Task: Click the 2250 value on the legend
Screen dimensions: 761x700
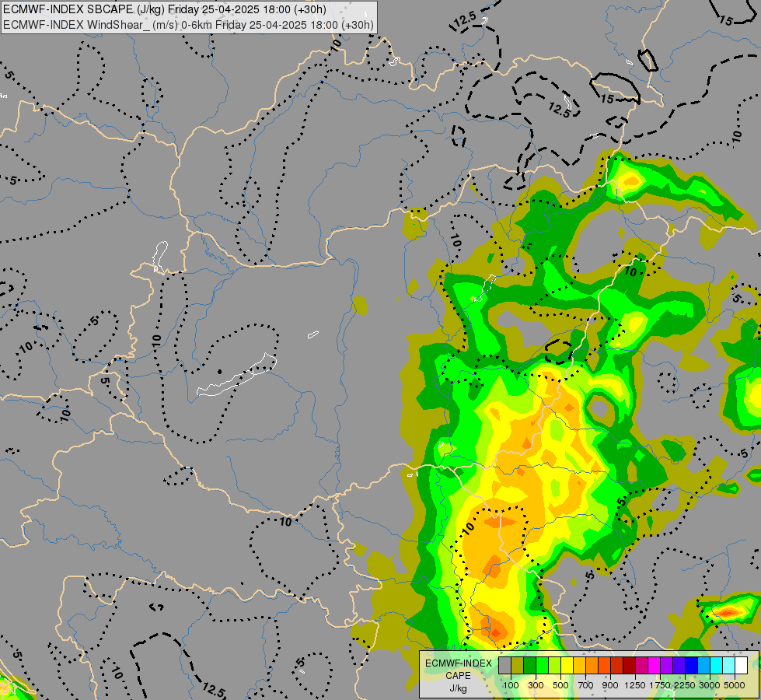Action: click(685, 685)
